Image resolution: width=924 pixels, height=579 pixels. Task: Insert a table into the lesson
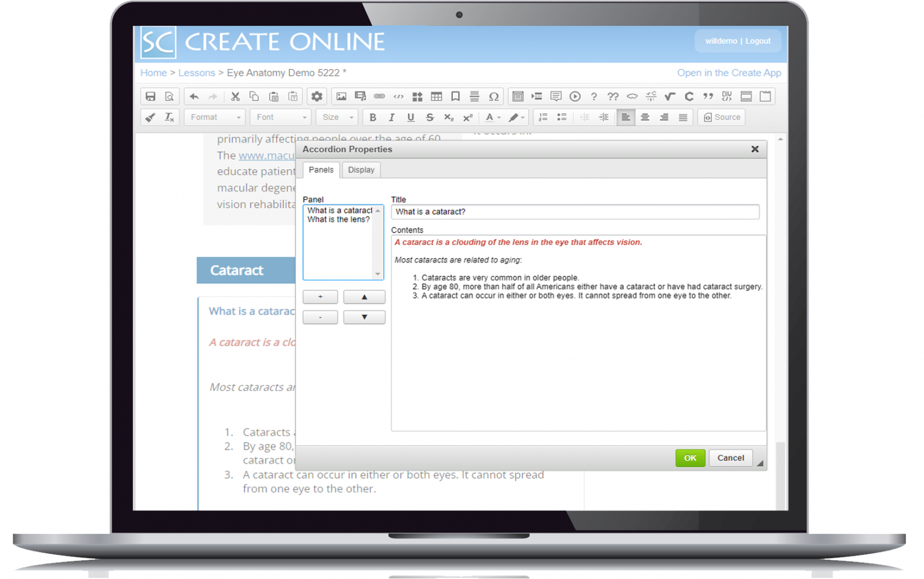coord(436,96)
